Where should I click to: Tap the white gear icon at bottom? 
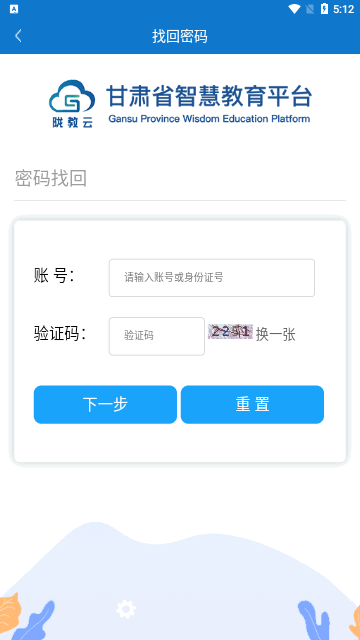point(126,609)
